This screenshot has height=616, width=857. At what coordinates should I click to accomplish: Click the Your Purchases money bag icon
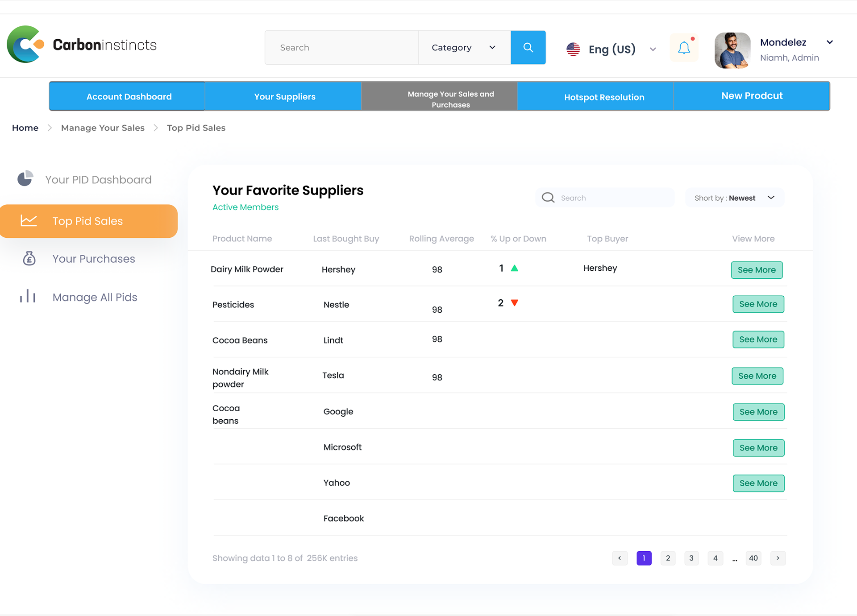29,258
